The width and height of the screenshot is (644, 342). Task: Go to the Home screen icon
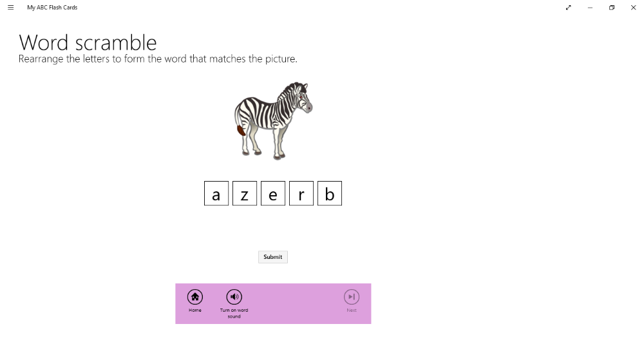click(194, 297)
